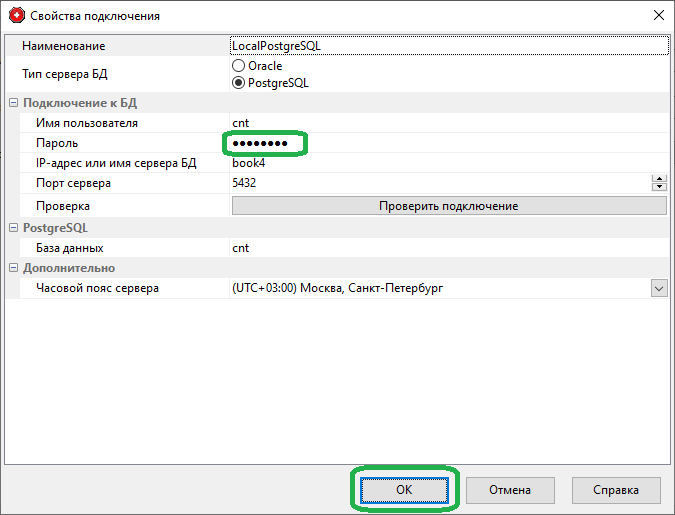
Task: Open help via 'Справка' button
Action: 616,490
